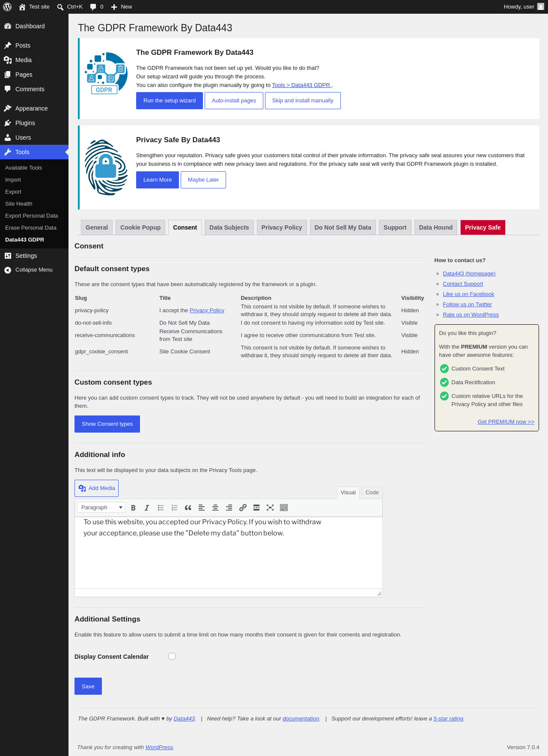Click the Dashboard gauge icon
This screenshot has height=756, width=548.
pos(8,26)
